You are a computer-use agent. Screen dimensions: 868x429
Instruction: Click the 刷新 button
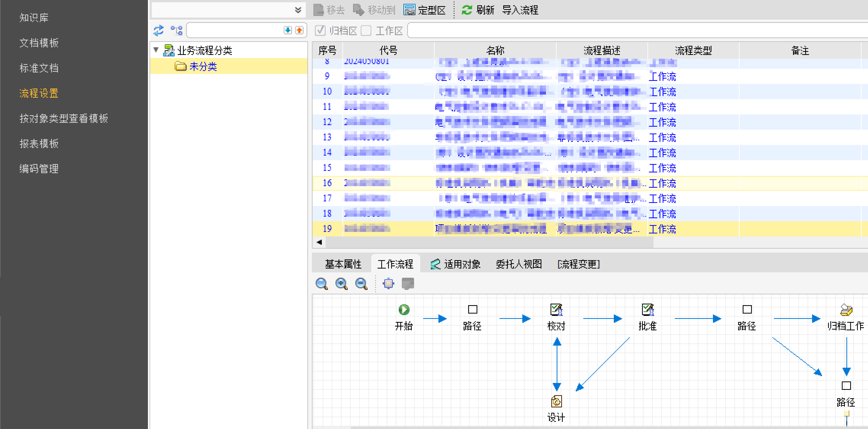(x=478, y=10)
